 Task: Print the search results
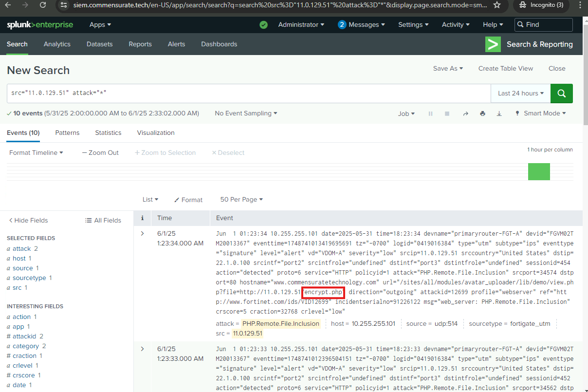[482, 113]
